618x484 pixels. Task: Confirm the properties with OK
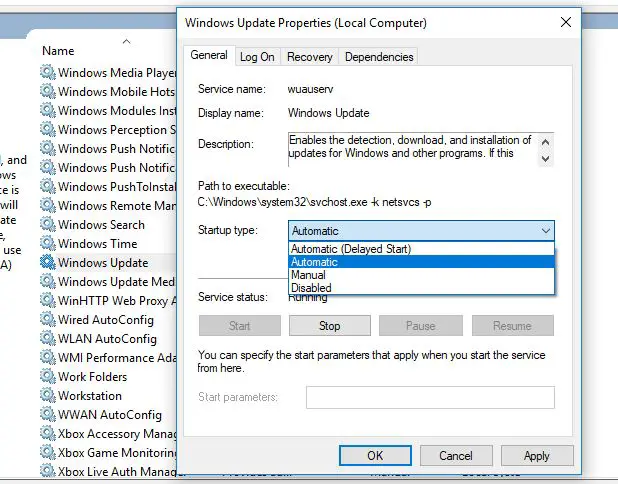(x=375, y=456)
